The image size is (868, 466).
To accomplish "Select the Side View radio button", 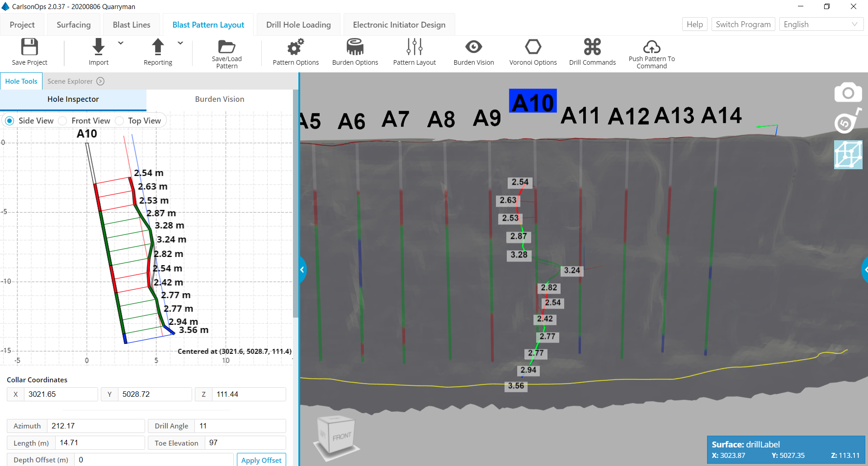I will 9,121.
